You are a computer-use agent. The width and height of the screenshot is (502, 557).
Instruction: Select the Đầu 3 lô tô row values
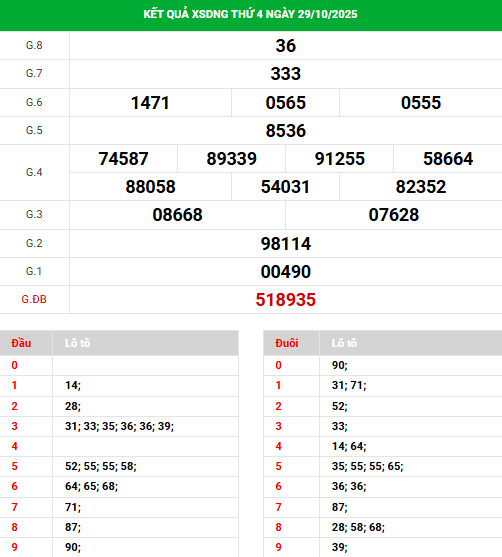coord(119,426)
